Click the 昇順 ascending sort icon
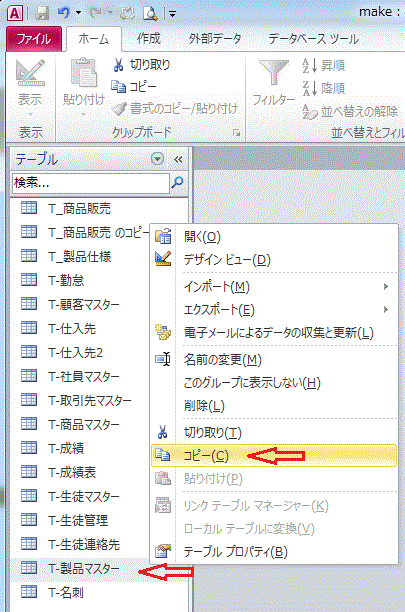 pos(309,66)
